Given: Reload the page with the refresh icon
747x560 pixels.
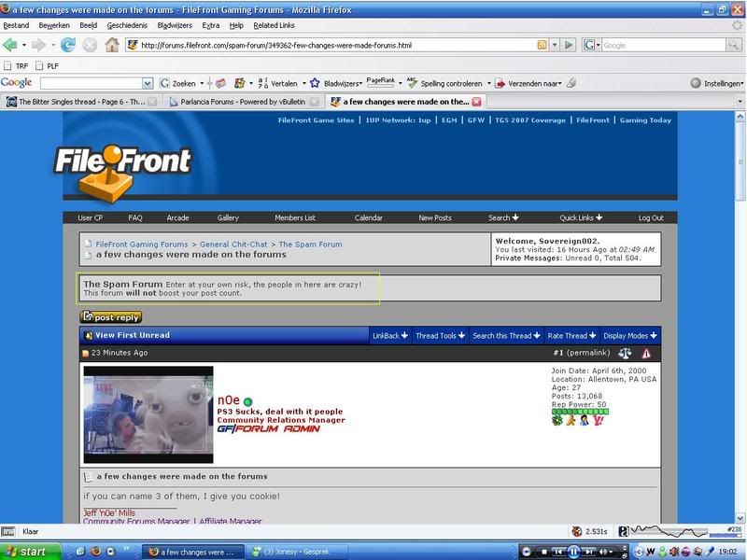Looking at the screenshot, I should click(x=68, y=45).
